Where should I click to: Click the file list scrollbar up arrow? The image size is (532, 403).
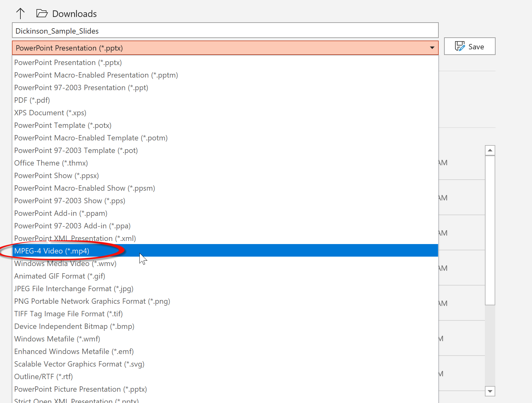click(490, 150)
